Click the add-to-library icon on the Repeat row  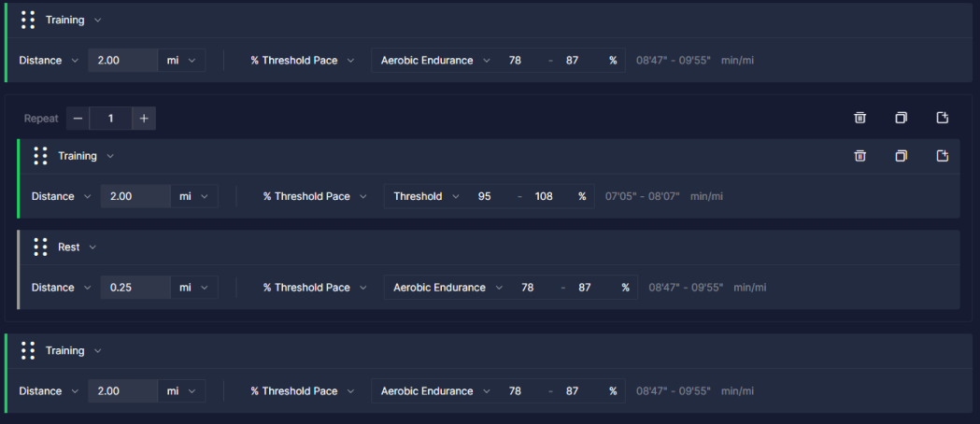tap(943, 118)
